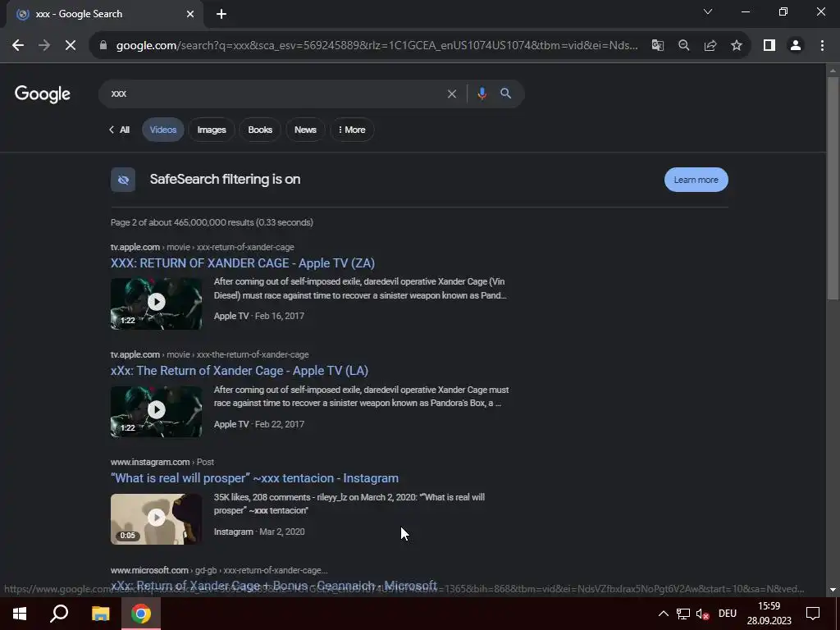Bookmark this page with star icon
The image size is (840, 630).
[x=737, y=46]
